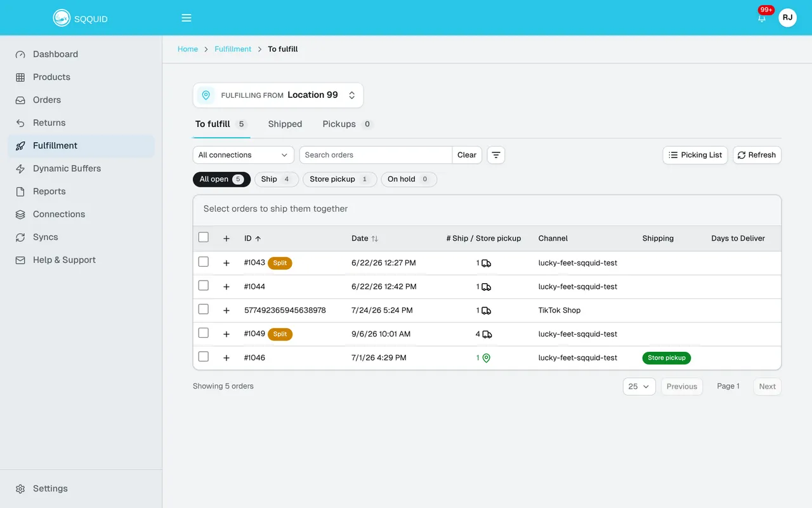Click Showing 5 orders text

[x=223, y=386]
